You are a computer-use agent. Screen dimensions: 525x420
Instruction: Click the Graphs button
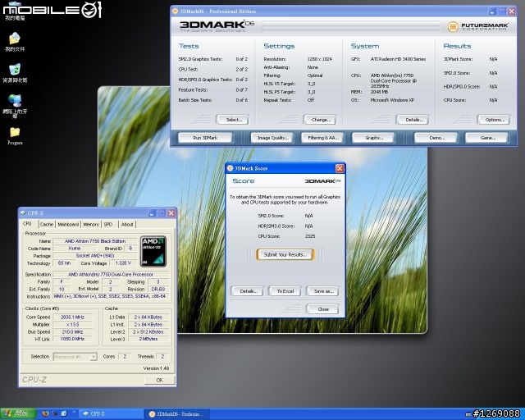(374, 138)
